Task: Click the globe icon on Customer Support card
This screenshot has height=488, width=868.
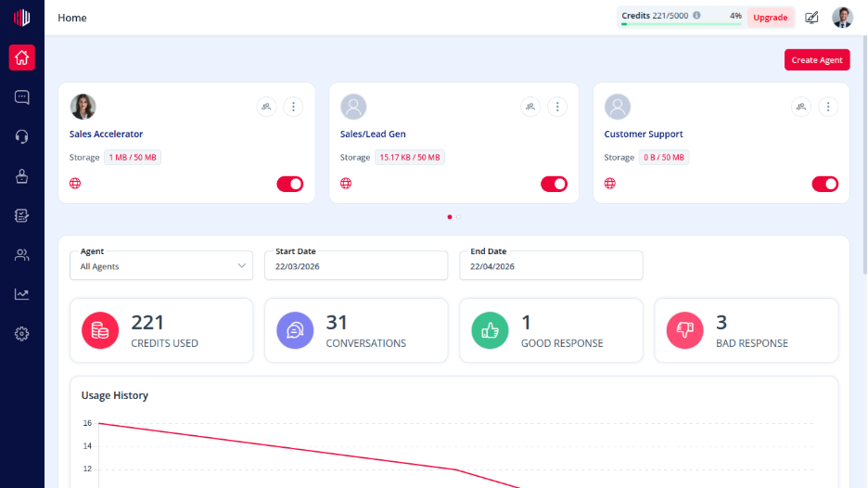Action: click(610, 184)
